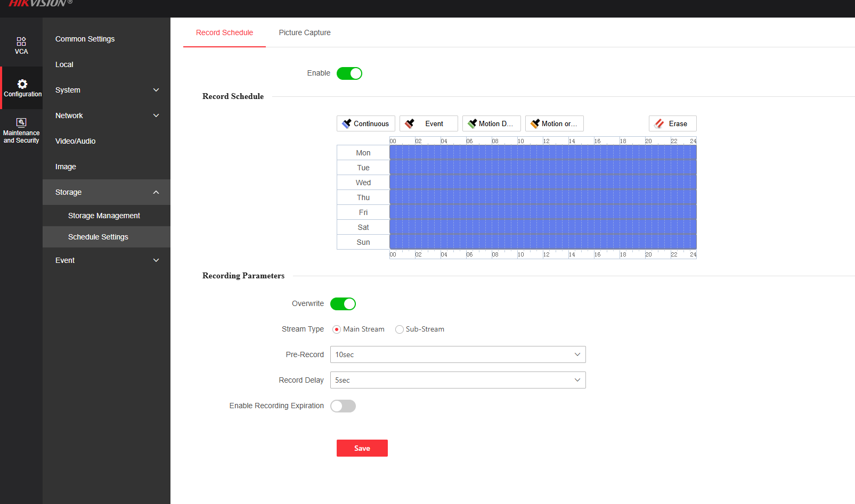The width and height of the screenshot is (855, 504).
Task: Choose the Sub-Stream radio button
Action: pos(400,329)
